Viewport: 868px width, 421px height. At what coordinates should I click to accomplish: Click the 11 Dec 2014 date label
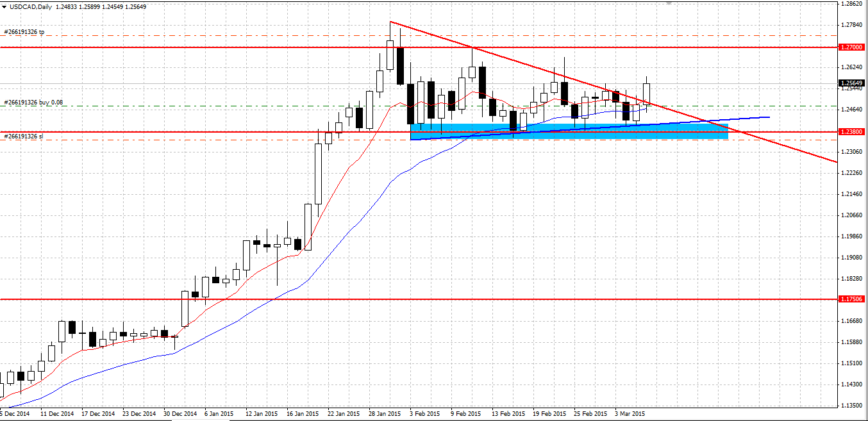click(x=57, y=414)
